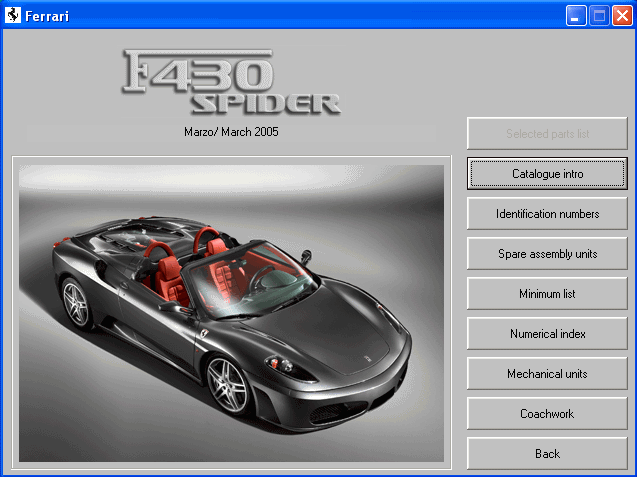Open the Catalogue intro section
Image resolution: width=637 pixels, height=477 pixels.
point(547,174)
